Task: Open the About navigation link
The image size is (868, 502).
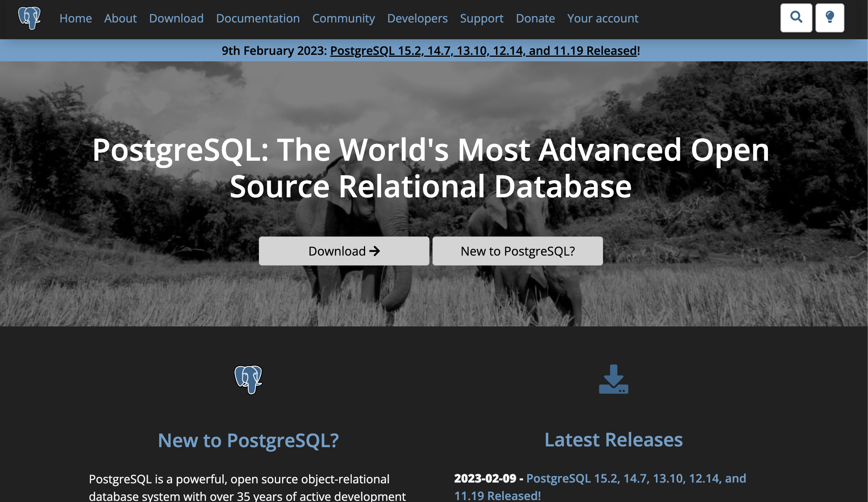Action: pyautogui.click(x=120, y=18)
